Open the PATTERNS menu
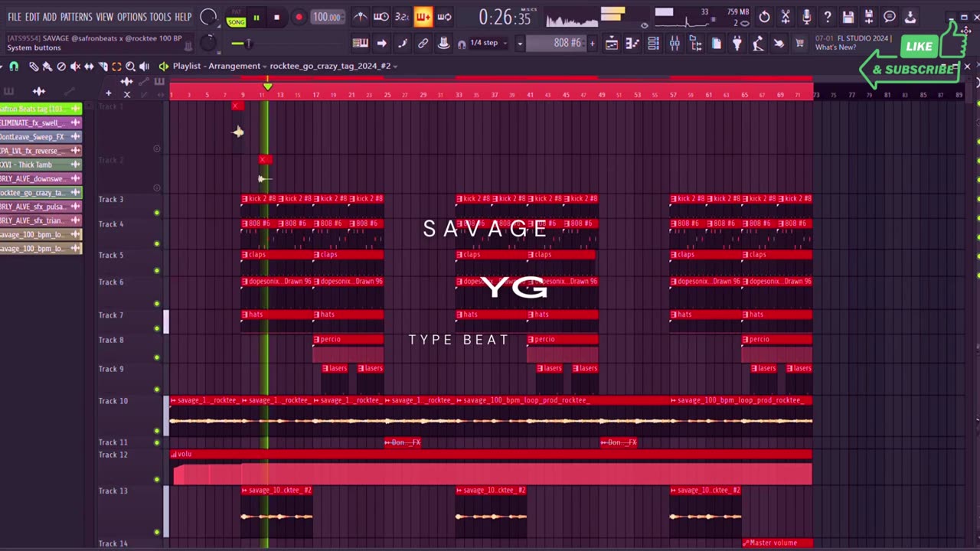 pos(77,17)
